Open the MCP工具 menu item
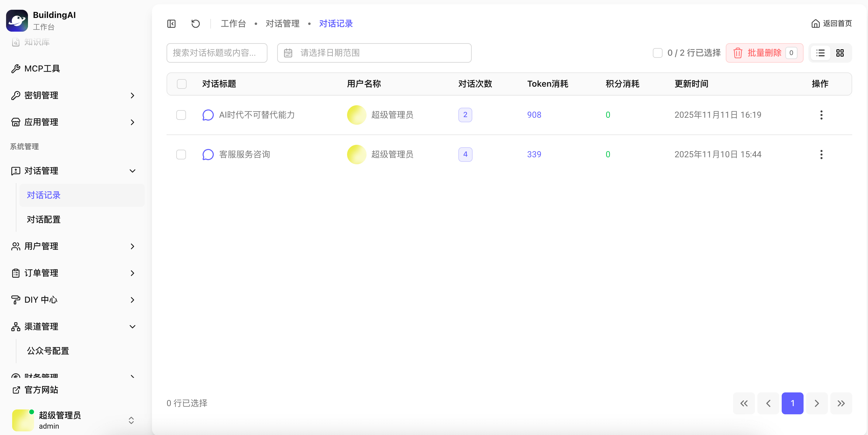The height and width of the screenshot is (435, 868). pos(43,69)
